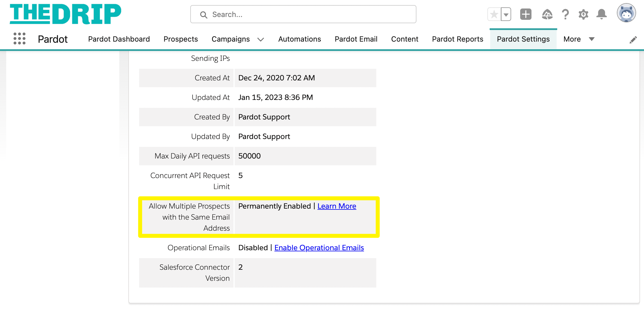Expand the More navigation menu
This screenshot has width=644, height=317.
579,39
